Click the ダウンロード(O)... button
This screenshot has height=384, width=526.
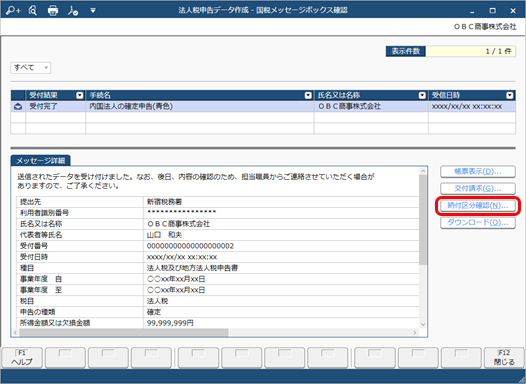pyautogui.click(x=478, y=223)
